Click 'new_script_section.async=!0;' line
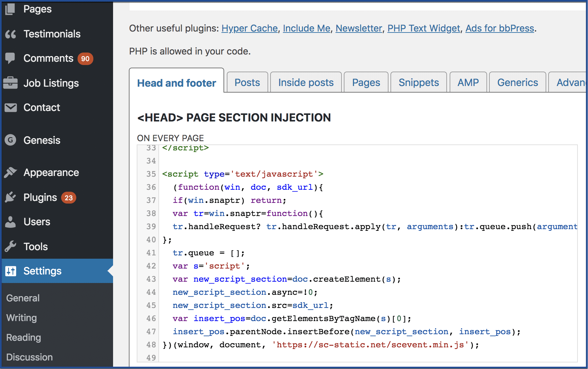The height and width of the screenshot is (369, 588). [245, 292]
